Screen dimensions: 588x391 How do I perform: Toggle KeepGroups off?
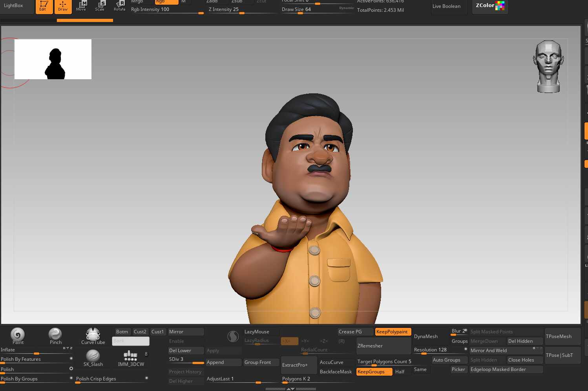click(374, 372)
